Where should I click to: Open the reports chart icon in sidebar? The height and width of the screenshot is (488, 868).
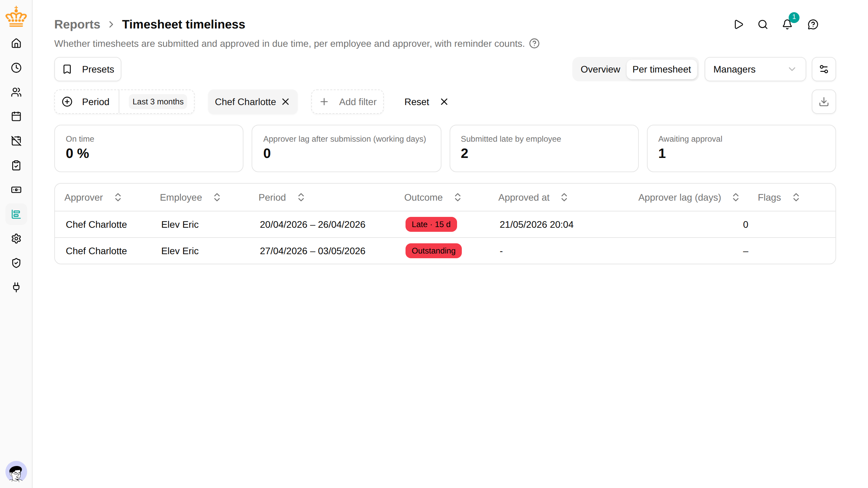pyautogui.click(x=16, y=214)
